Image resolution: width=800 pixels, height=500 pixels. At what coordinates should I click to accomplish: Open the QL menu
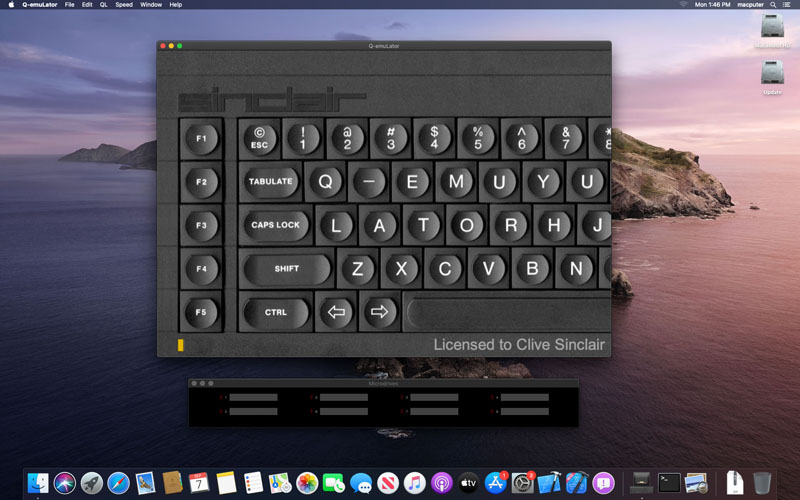(104, 5)
